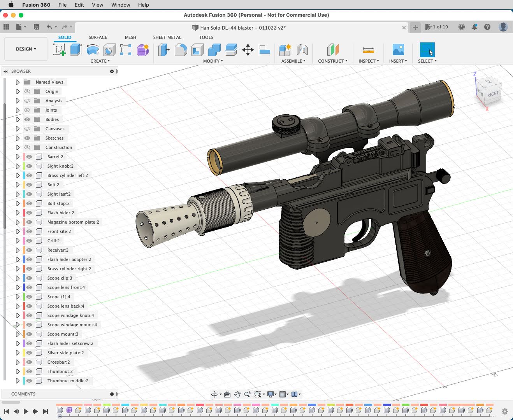Hide the Flash hider:2 component

[29, 213]
